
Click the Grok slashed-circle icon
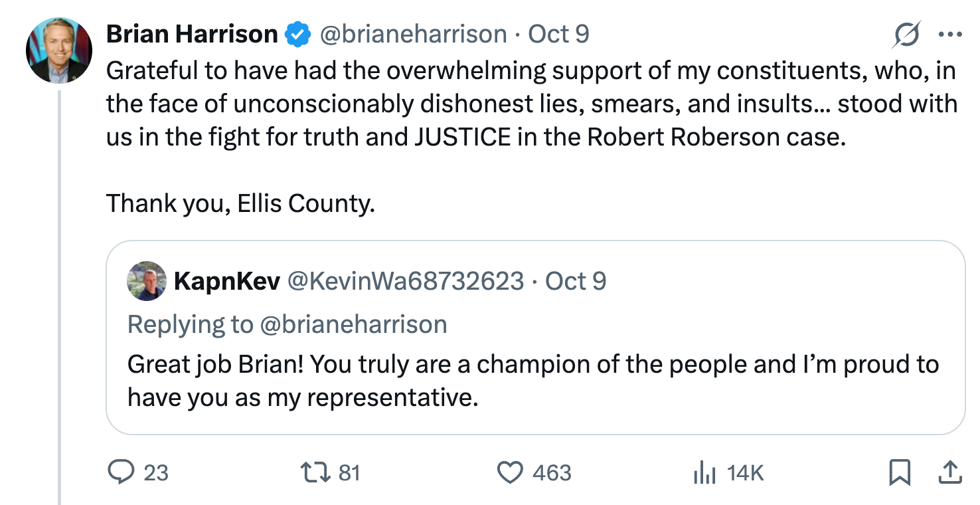906,35
